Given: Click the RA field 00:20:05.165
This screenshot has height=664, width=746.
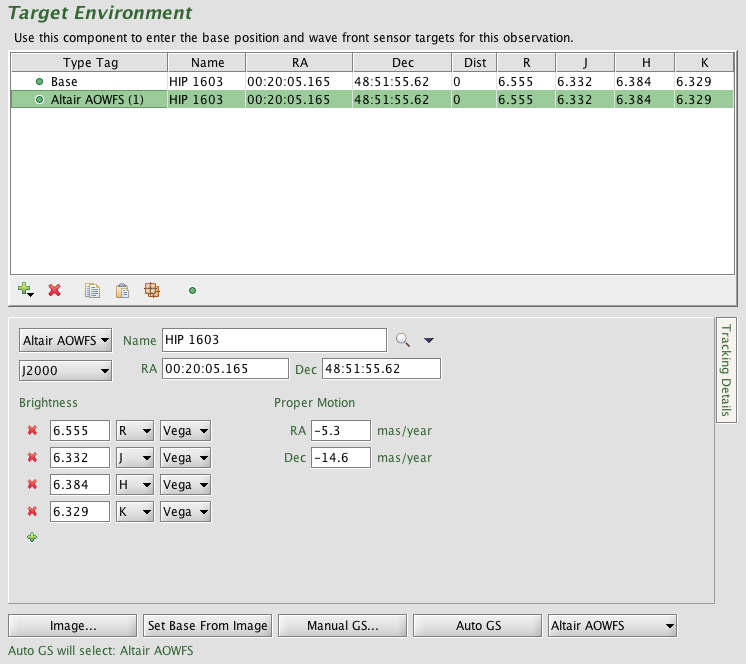Looking at the screenshot, I should pyautogui.click(x=225, y=369).
